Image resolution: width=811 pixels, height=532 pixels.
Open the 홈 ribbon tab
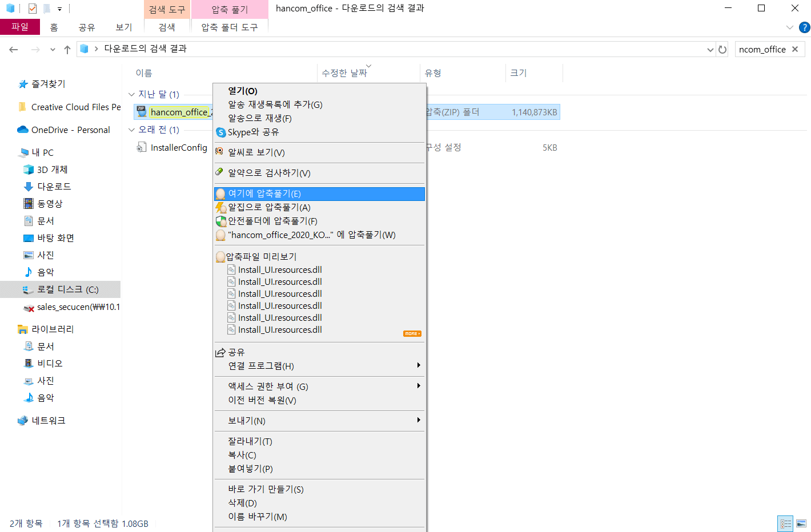(x=54, y=27)
